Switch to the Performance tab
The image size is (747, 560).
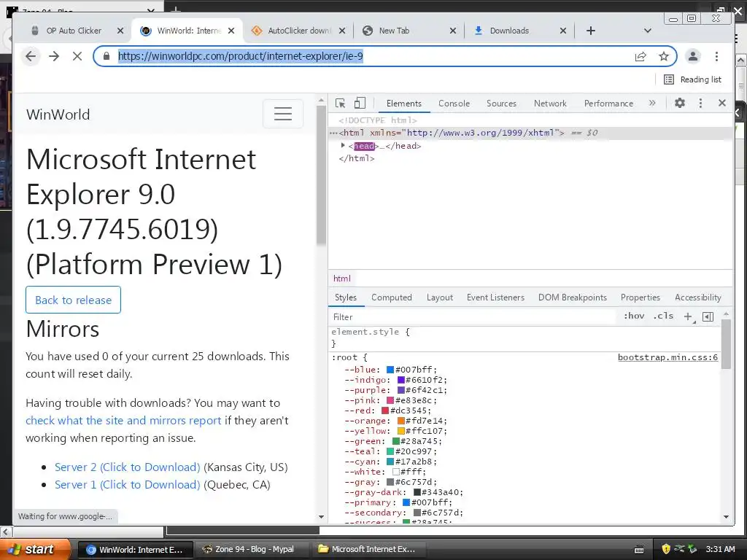pos(608,104)
